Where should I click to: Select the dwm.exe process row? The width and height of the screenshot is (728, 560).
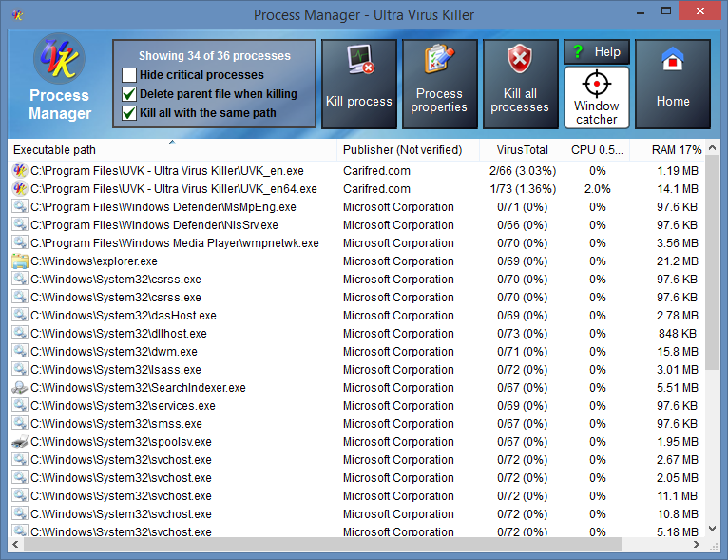click(356, 352)
